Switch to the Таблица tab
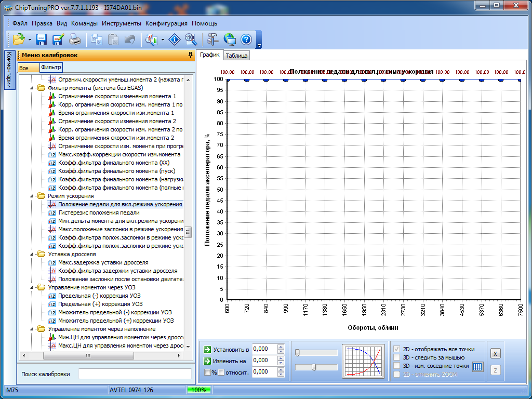The image size is (532, 399). click(x=236, y=56)
